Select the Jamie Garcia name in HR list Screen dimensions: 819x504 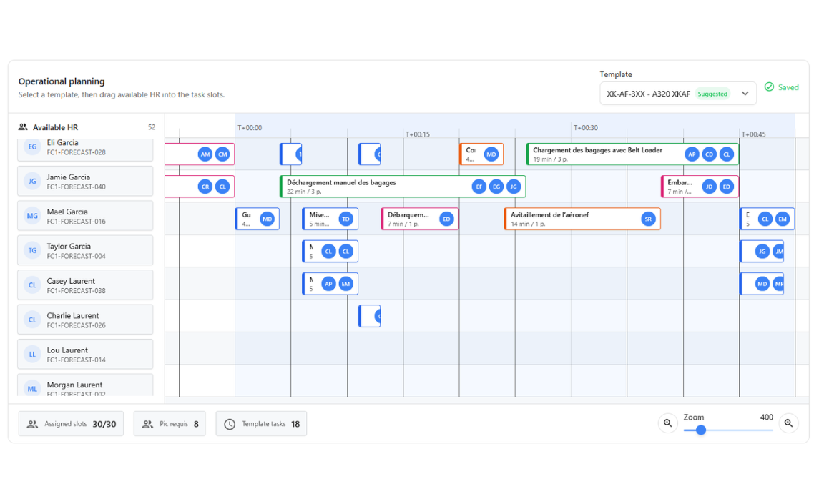point(69,177)
